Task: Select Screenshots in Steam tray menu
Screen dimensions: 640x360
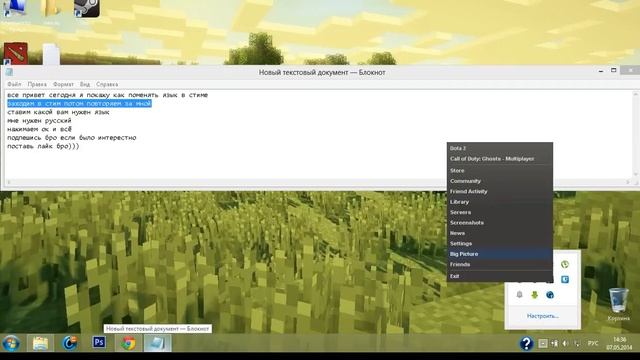Action: [x=500, y=223]
